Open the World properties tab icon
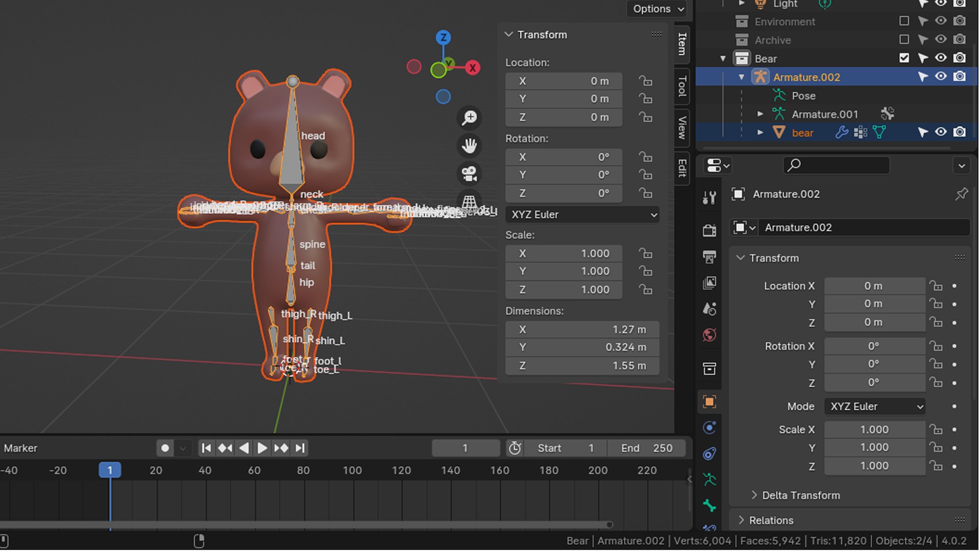Screen dimensions: 980x551 709,335
